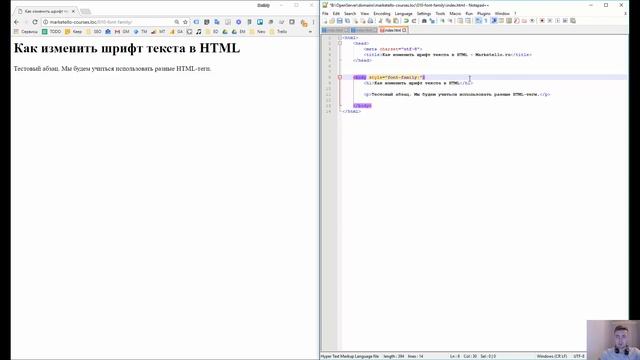Open the TM bookmark
The height and width of the screenshot is (360, 640).
(140, 31)
